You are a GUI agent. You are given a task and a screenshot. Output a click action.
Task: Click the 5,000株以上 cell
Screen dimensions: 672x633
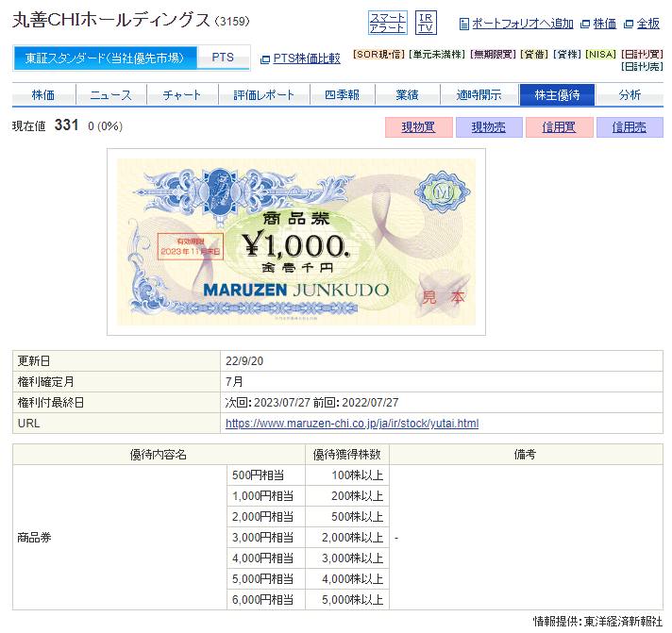pyautogui.click(x=347, y=600)
